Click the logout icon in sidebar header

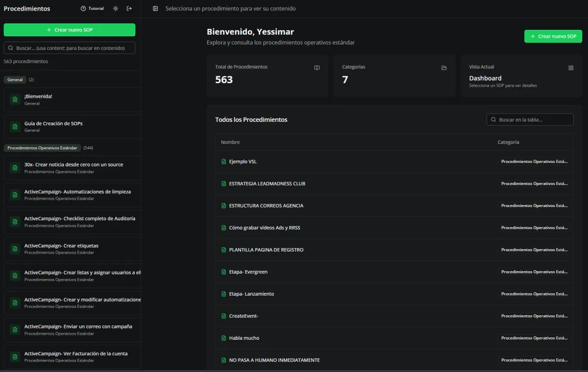pyautogui.click(x=129, y=9)
